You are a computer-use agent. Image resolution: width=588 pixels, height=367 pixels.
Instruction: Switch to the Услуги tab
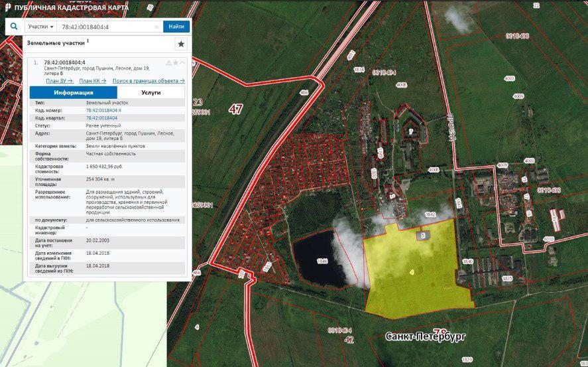pyautogui.click(x=151, y=92)
